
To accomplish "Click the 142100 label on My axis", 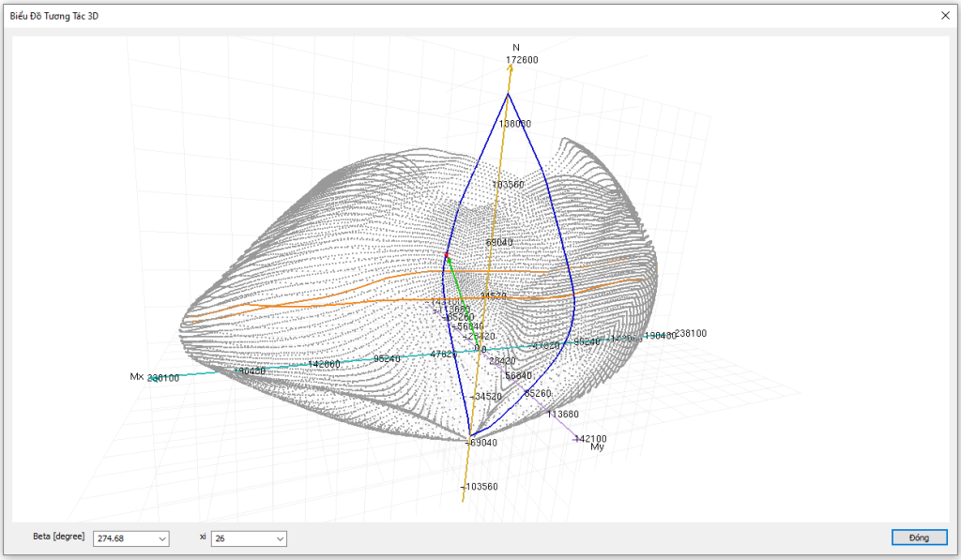I will tap(591, 438).
